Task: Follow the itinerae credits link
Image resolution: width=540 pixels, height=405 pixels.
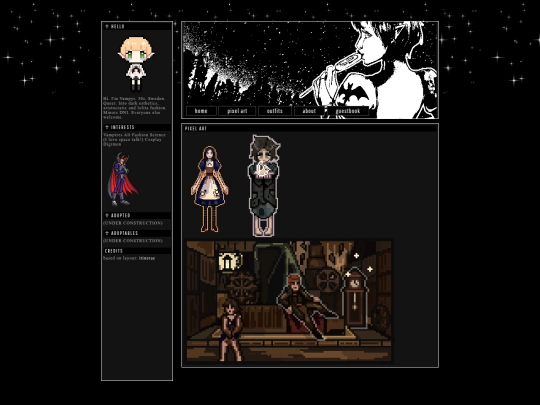Action: pos(147,258)
